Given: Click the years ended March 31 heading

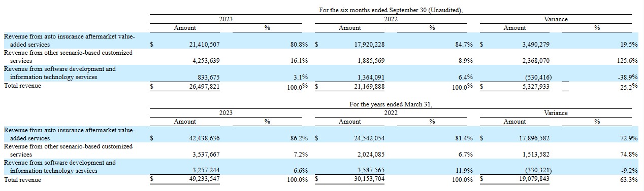Looking at the screenshot, I should pyautogui.click(x=391, y=104).
